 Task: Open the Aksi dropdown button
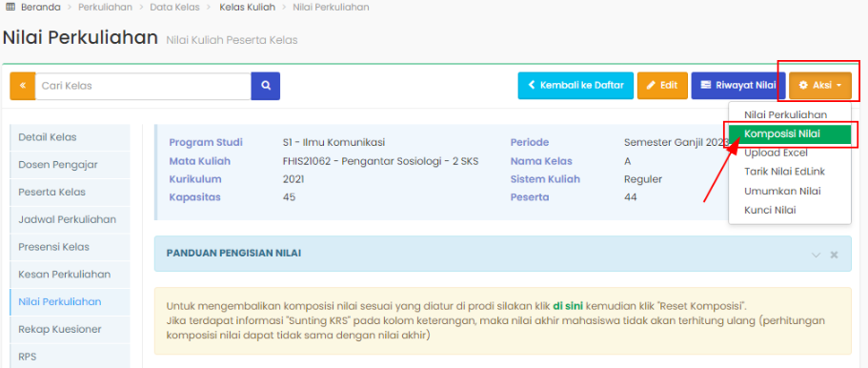click(820, 86)
